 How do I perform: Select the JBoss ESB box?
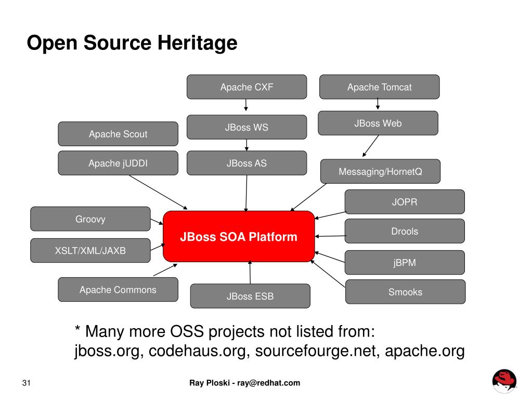coord(250,296)
